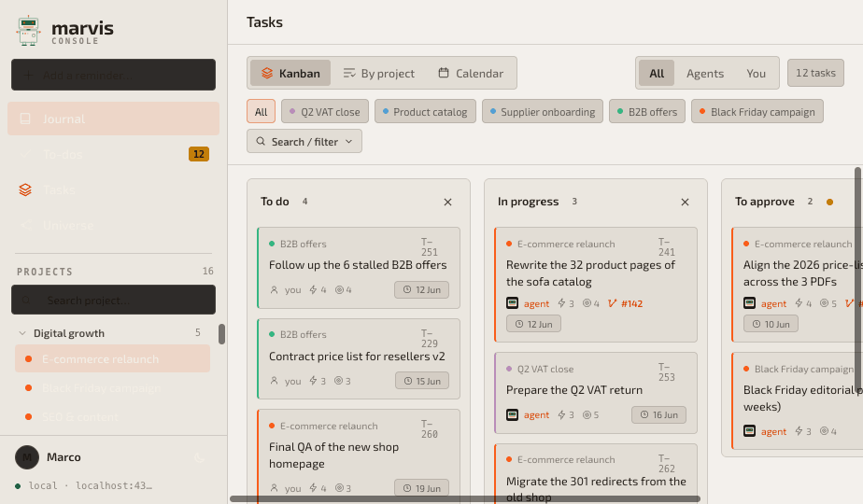The image size is (863, 504).
Task: Click the plus icon in Add a reminder
Action: coord(29,75)
